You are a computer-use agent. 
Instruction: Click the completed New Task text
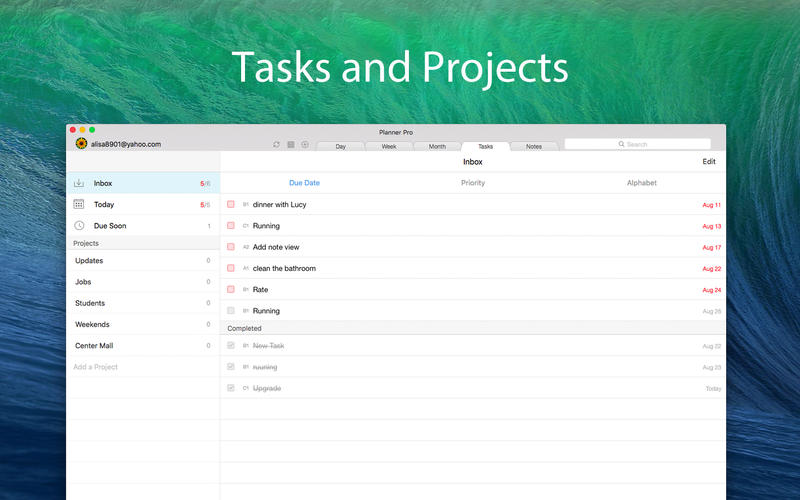click(268, 345)
